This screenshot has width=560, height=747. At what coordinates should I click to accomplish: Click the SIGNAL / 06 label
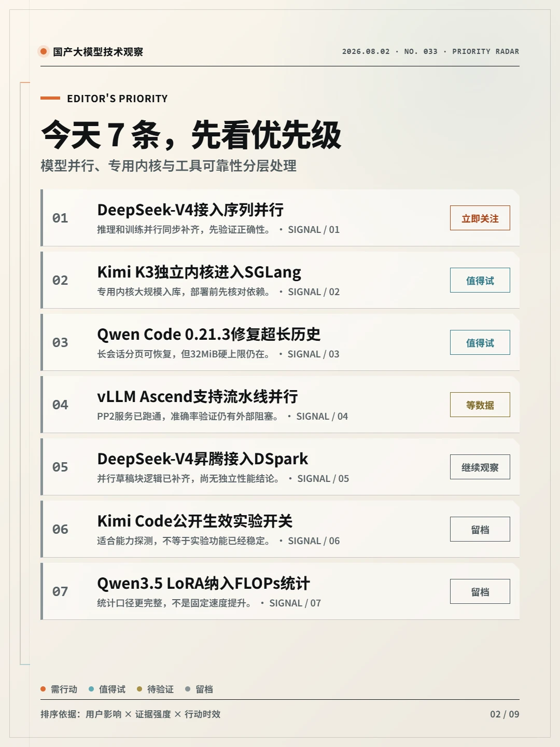pos(314,541)
